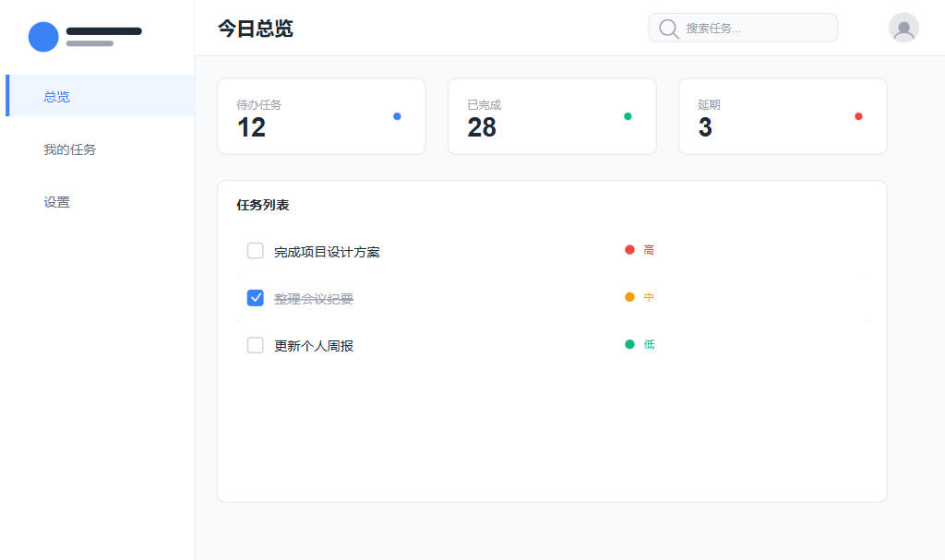
Task: Click the 延期 stats card
Action: (783, 116)
